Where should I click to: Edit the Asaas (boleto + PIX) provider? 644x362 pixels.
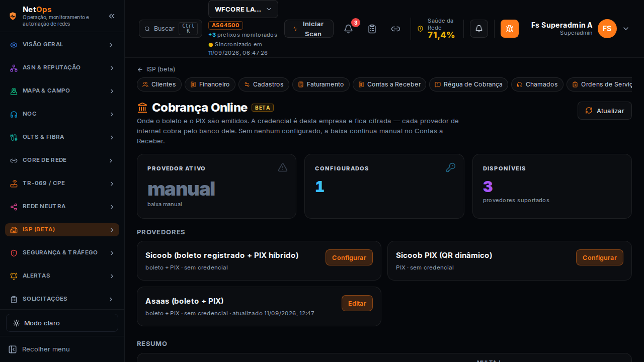click(357, 303)
